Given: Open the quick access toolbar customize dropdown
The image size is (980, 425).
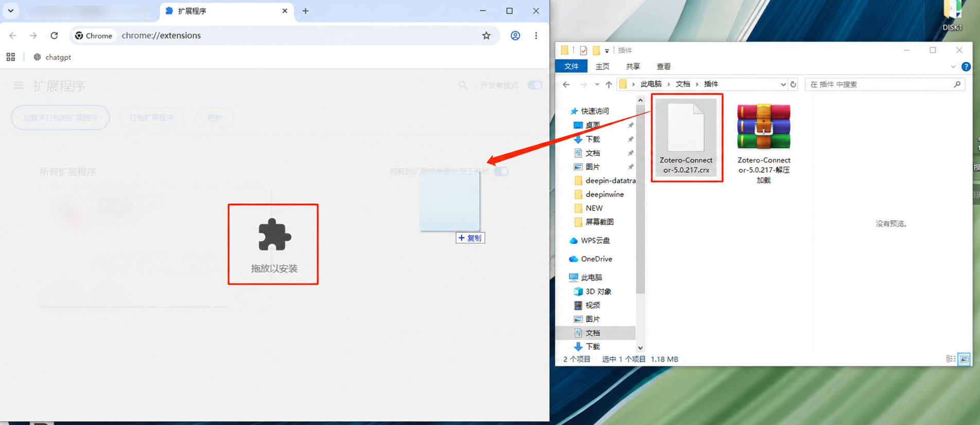Looking at the screenshot, I should click(x=607, y=50).
